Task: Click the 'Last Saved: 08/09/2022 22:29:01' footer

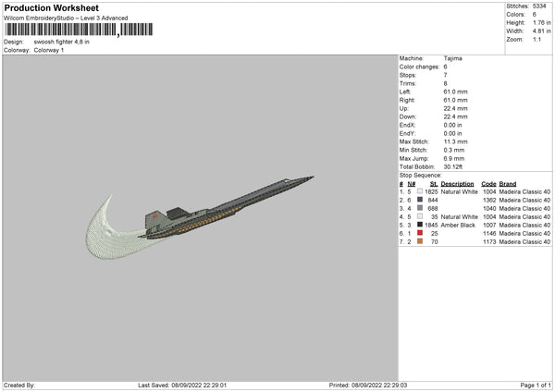Action: (182, 386)
